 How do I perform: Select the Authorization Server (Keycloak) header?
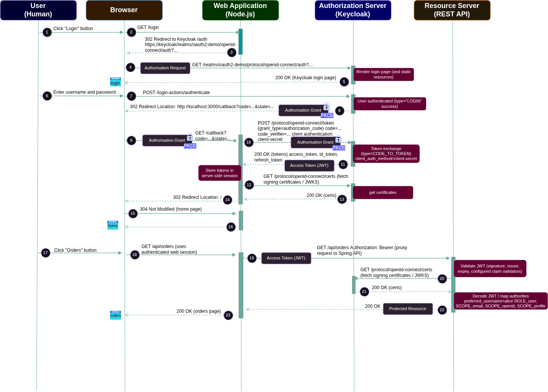coord(353,10)
